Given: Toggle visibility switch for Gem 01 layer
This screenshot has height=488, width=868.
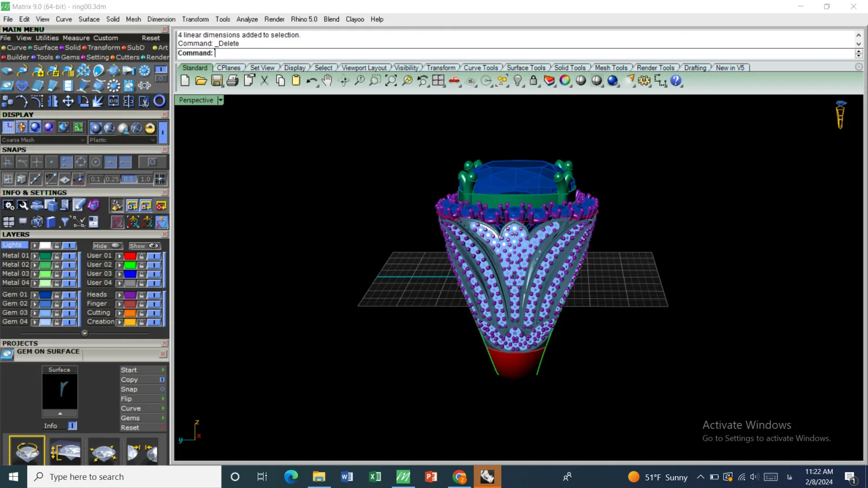Looking at the screenshot, I should [69, 295].
